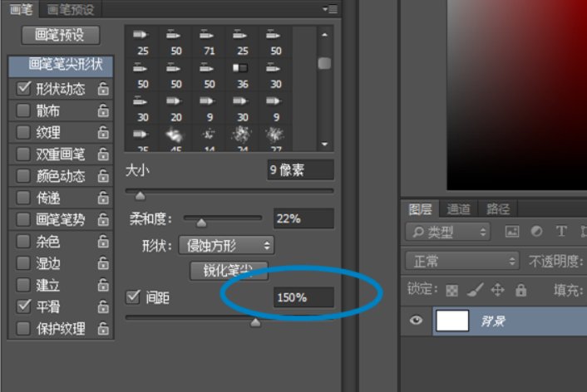This screenshot has height=392, width=587.
Task: Select the size 20 brush preset
Action: (176, 109)
